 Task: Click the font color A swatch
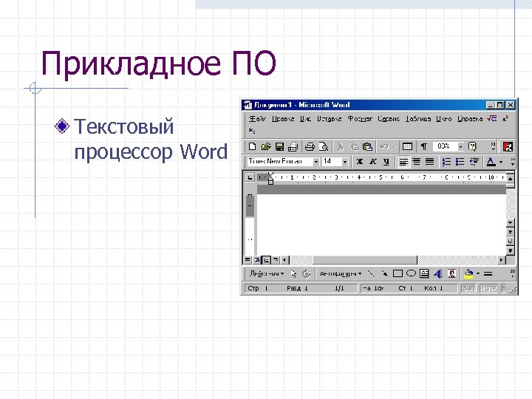pyautogui.click(x=491, y=162)
